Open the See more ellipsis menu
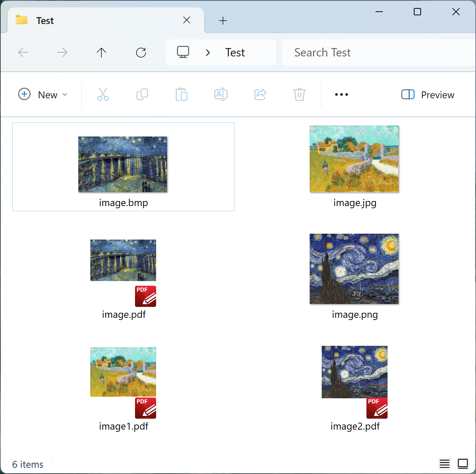This screenshot has height=474, width=476. tap(341, 95)
